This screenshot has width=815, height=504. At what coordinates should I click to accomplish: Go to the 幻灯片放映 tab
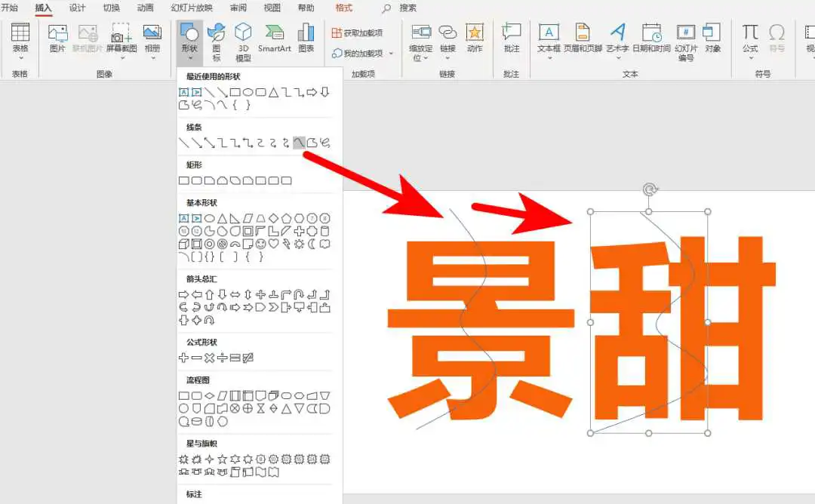[192, 8]
